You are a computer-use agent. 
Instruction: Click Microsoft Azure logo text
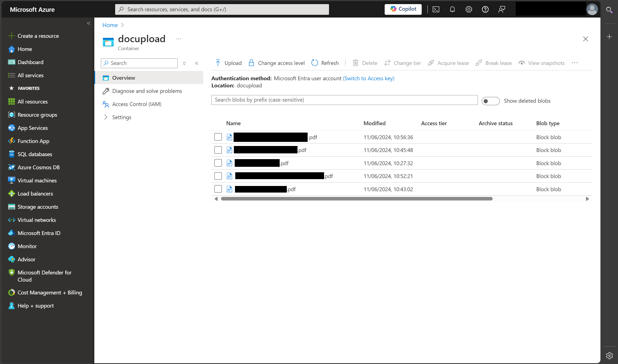tap(32, 10)
